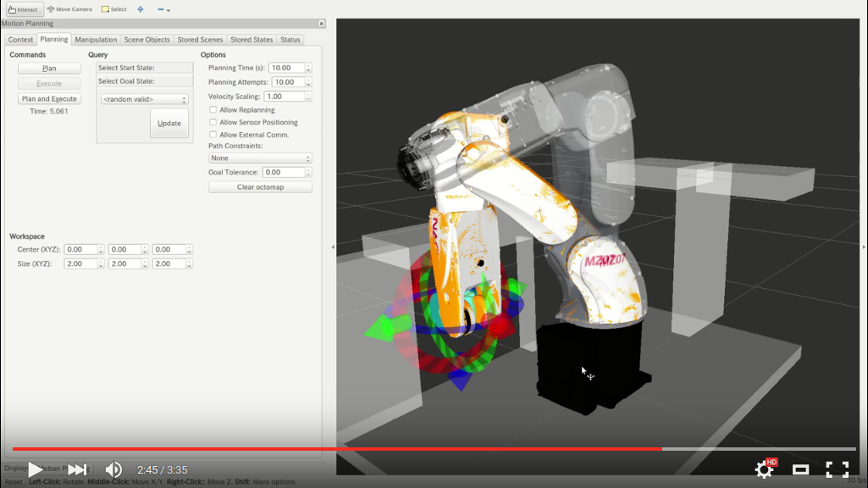Viewport: 868px width, 488px height.
Task: Enable Allow External Comm. checkbox
Action: click(213, 135)
